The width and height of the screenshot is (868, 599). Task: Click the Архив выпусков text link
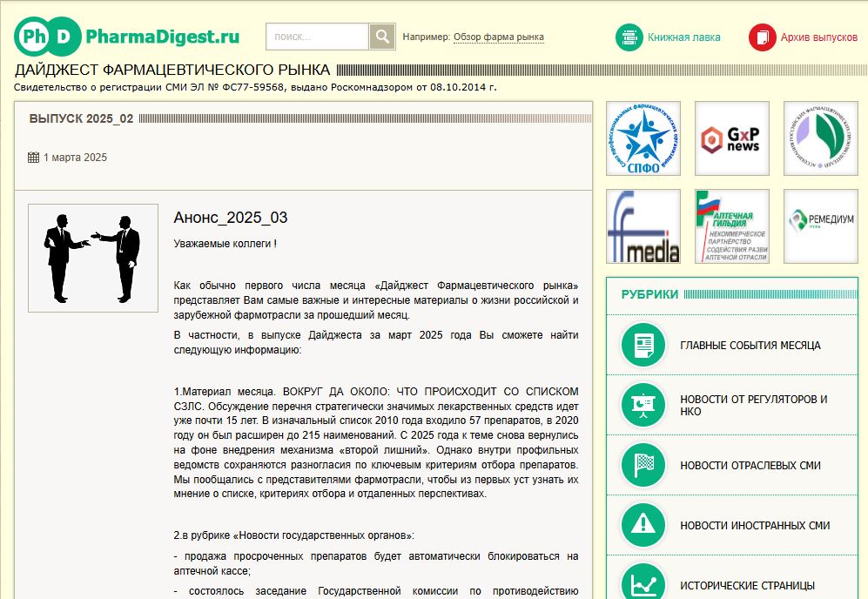pos(818,37)
